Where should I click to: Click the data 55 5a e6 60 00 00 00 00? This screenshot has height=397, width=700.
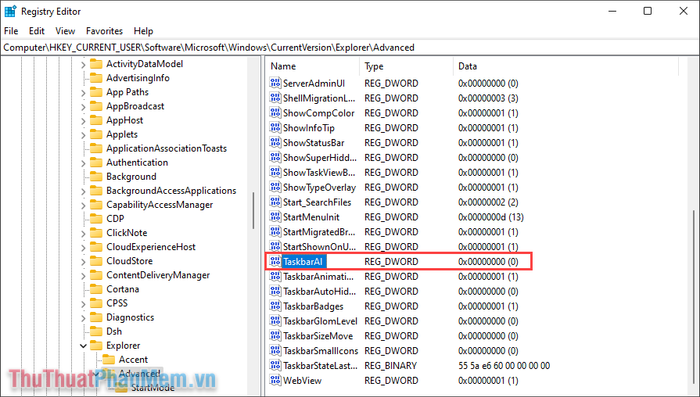pos(504,365)
